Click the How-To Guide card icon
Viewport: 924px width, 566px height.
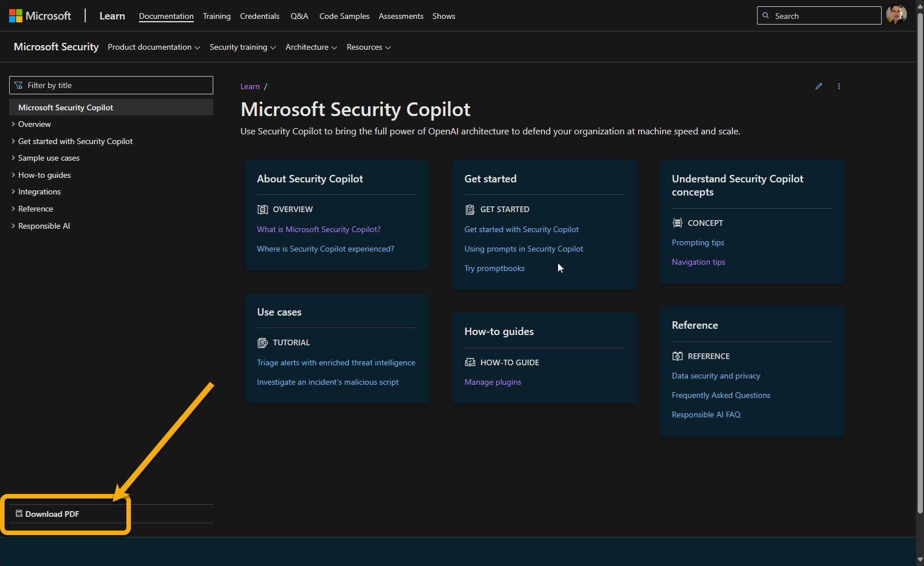pyautogui.click(x=470, y=362)
